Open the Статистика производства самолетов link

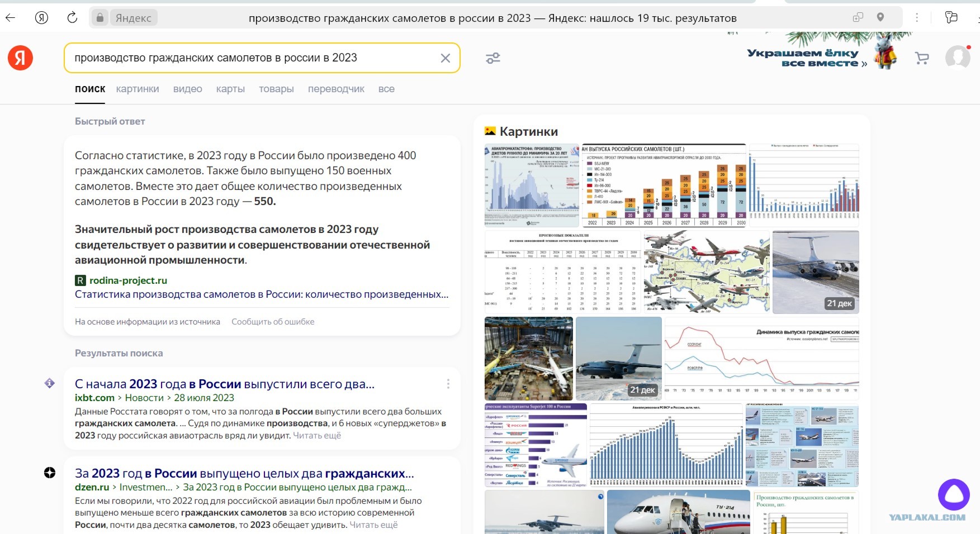point(262,294)
